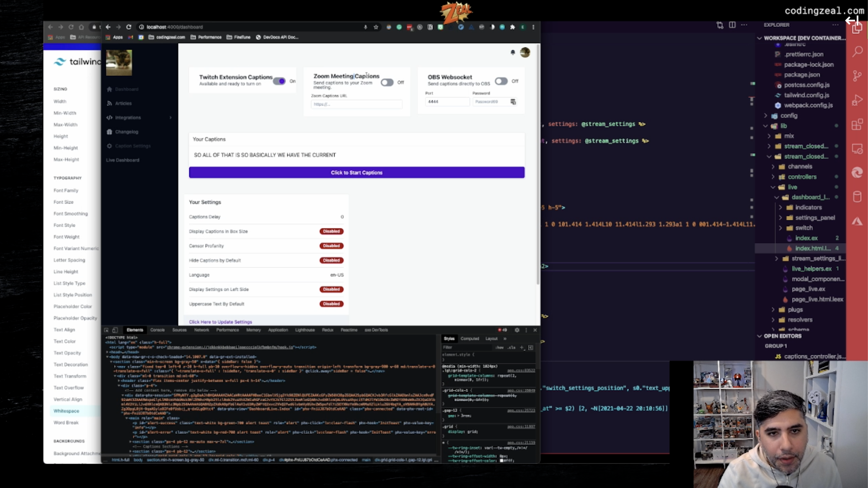The image size is (868, 488).
Task: Open Font Family in Tailwind docs sidebar
Action: click(66, 191)
